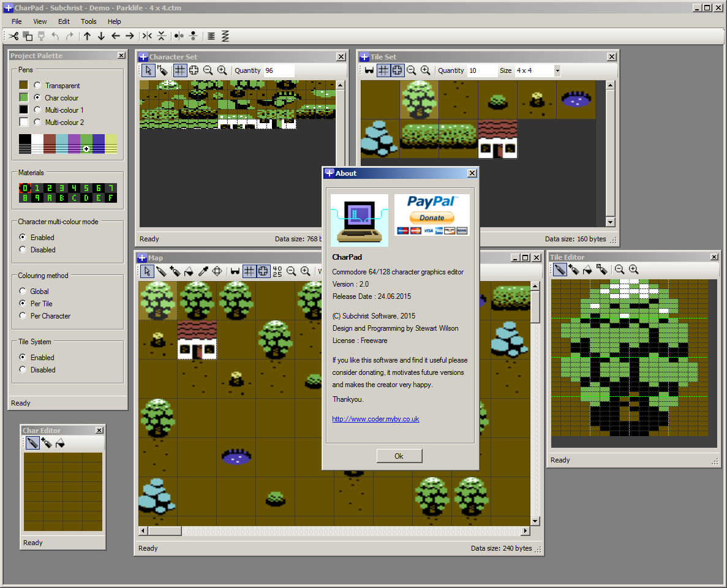Select the pencil tool in Tile Editor

point(560,269)
